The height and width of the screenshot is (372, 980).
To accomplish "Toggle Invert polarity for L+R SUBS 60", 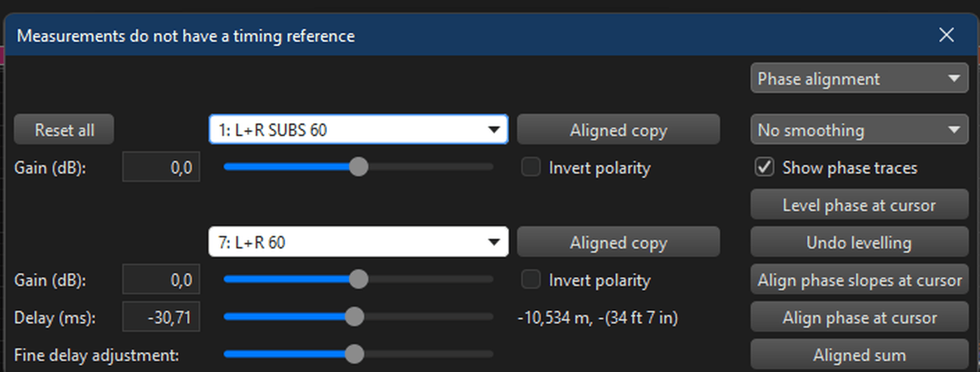I will (x=531, y=167).
